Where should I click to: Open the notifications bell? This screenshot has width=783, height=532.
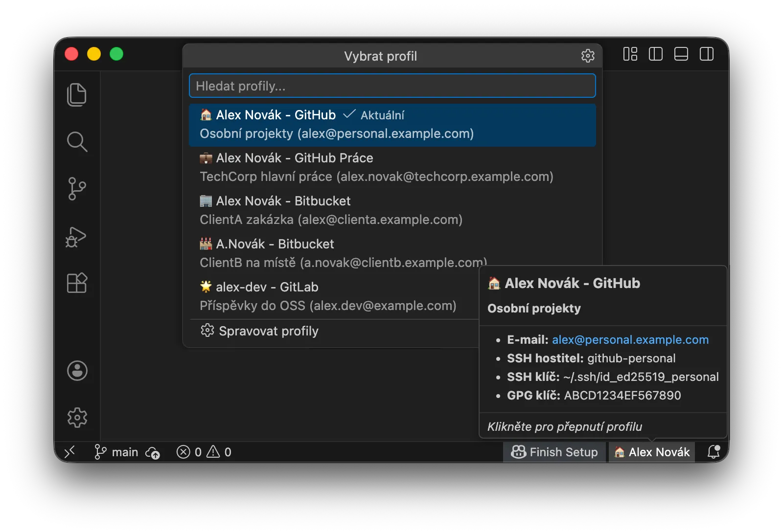point(714,452)
